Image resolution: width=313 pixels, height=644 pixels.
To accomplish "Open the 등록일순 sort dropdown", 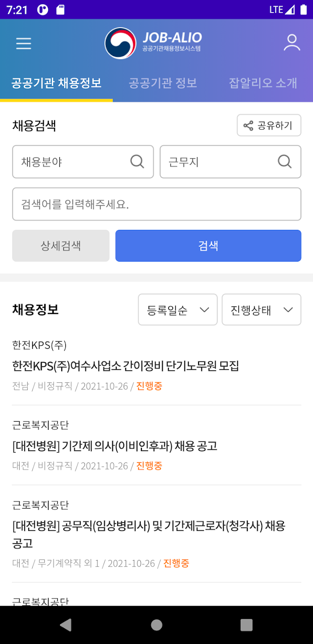I will (177, 309).
